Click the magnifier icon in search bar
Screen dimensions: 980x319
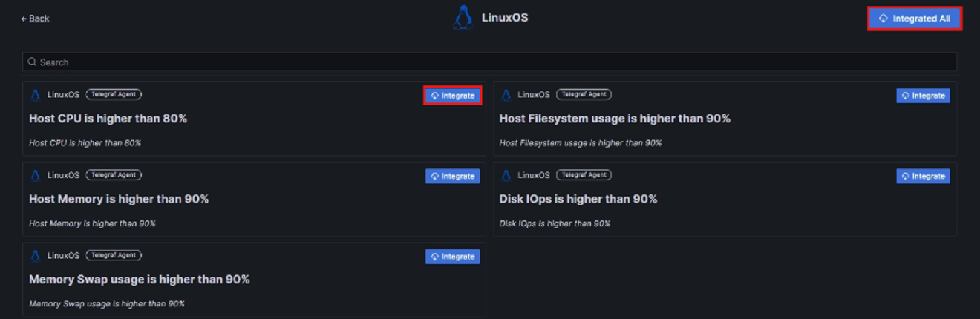[32, 62]
